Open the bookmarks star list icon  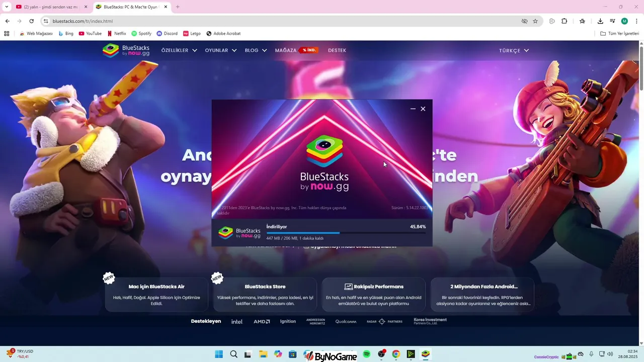point(582,21)
